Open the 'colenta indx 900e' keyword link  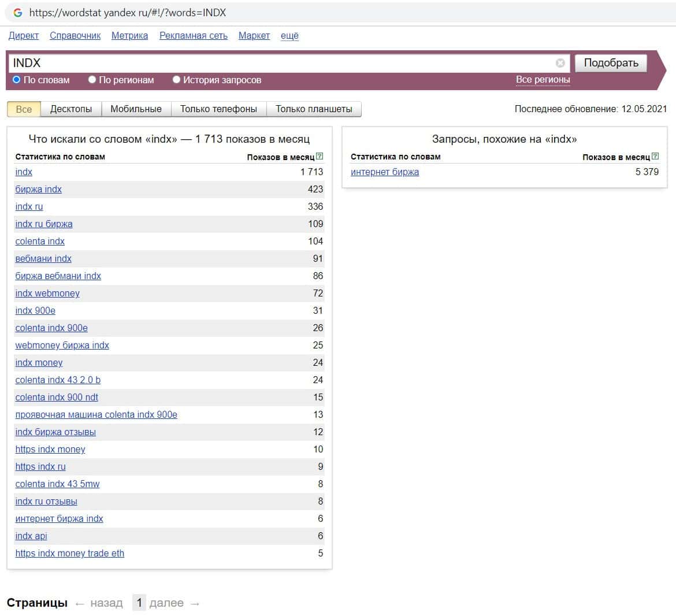(51, 328)
